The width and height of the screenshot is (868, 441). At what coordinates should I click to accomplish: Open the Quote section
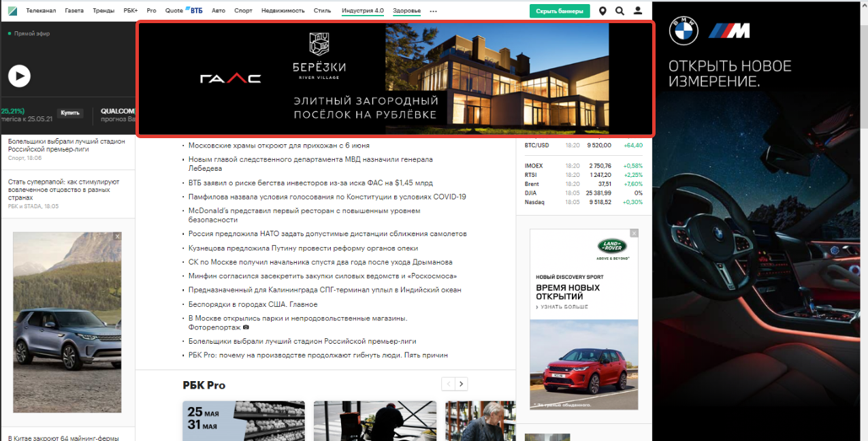[x=174, y=11]
